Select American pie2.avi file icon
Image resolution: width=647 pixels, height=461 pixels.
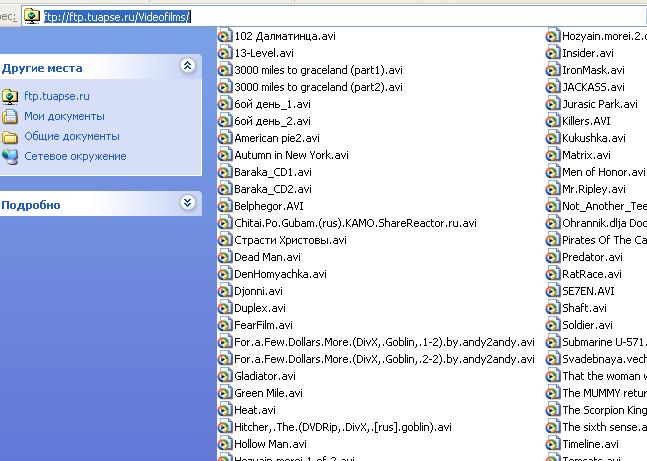[224, 138]
